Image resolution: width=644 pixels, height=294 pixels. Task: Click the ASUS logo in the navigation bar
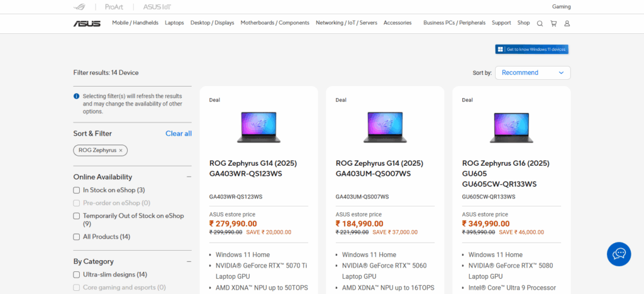tap(87, 23)
